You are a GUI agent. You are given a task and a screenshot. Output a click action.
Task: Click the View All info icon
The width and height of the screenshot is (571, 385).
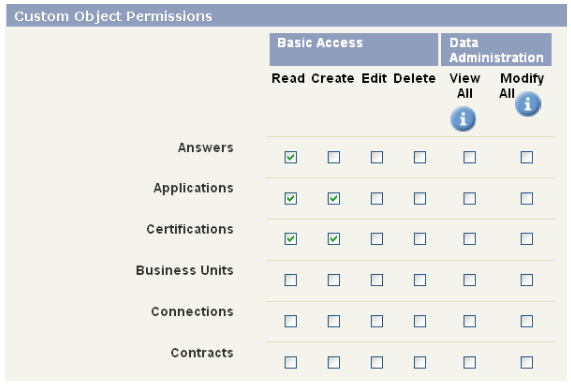(463, 119)
